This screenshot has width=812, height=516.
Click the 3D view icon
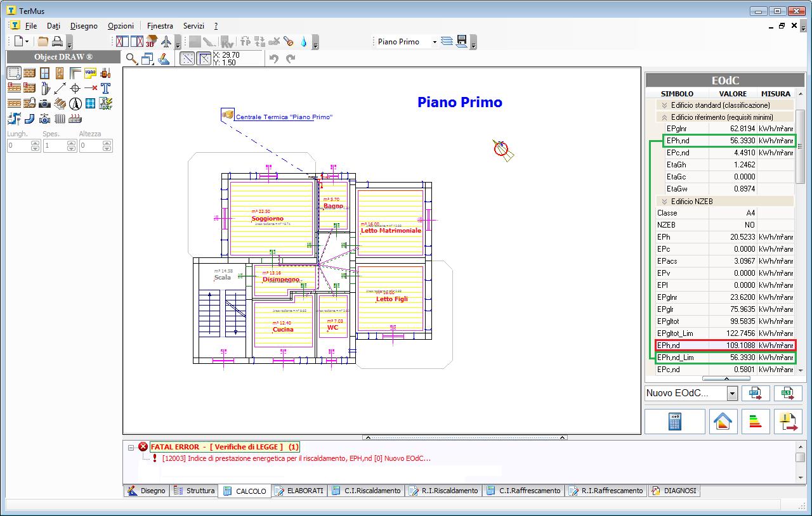click(151, 42)
